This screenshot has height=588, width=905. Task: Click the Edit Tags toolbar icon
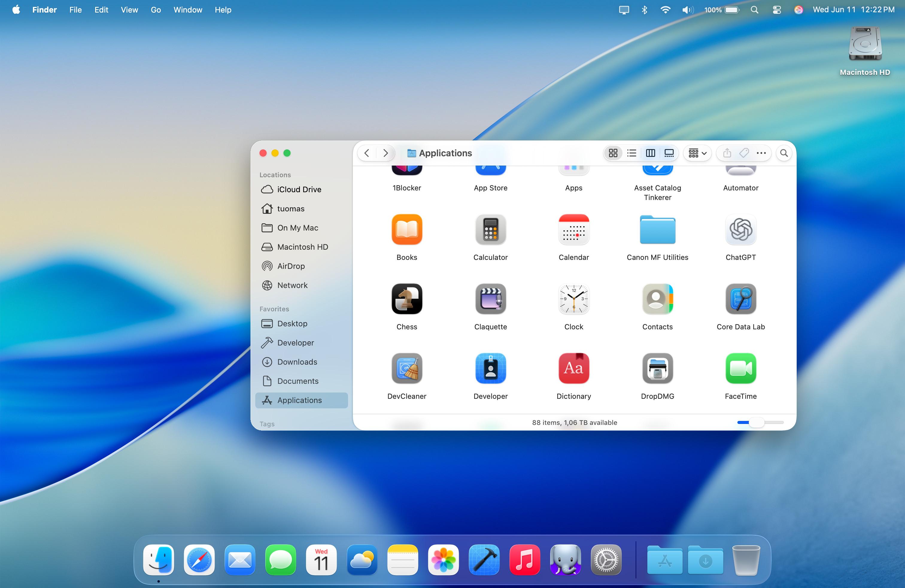(744, 153)
